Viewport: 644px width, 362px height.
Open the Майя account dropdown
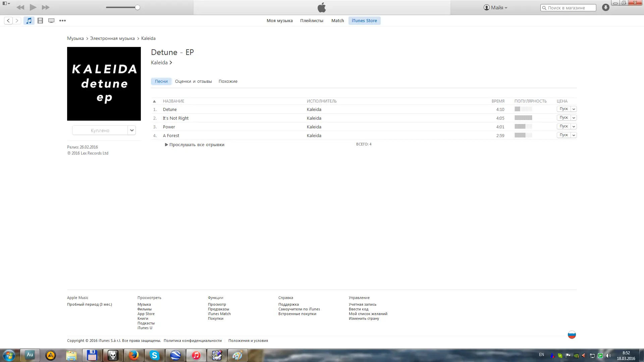(495, 7)
